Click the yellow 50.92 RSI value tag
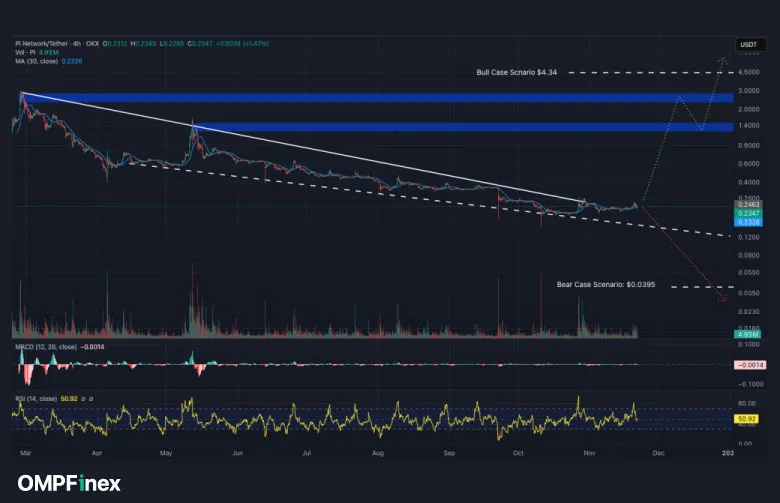 (746, 417)
